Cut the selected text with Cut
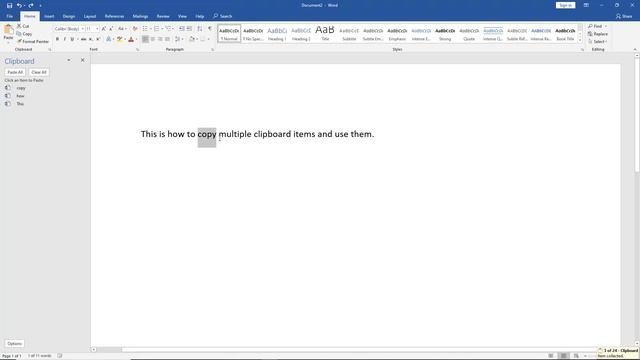The height and width of the screenshot is (360, 640). click(23, 26)
